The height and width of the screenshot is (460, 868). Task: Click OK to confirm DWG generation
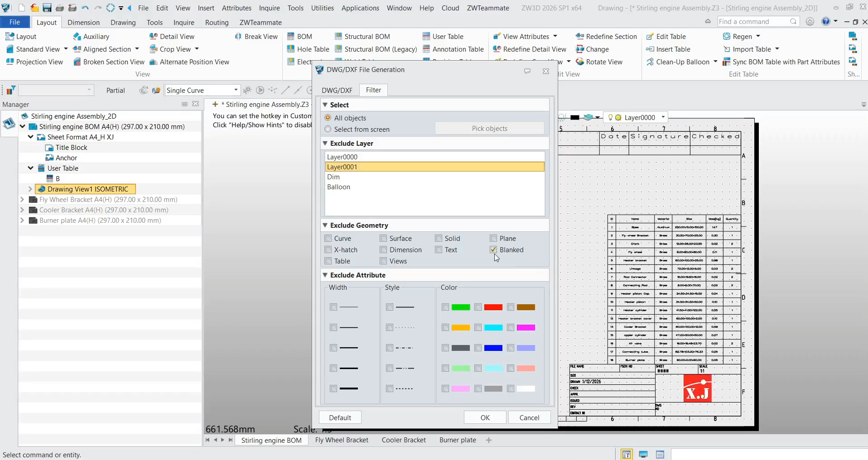click(485, 417)
